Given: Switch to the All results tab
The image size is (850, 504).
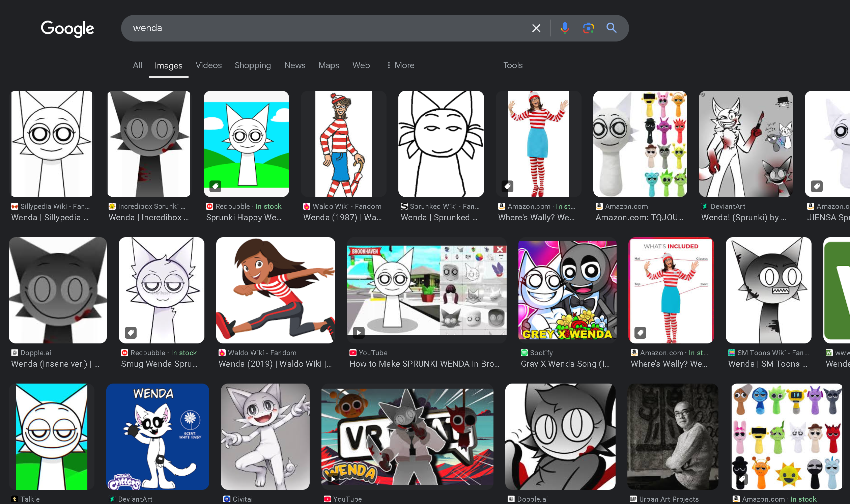Looking at the screenshot, I should click(137, 65).
